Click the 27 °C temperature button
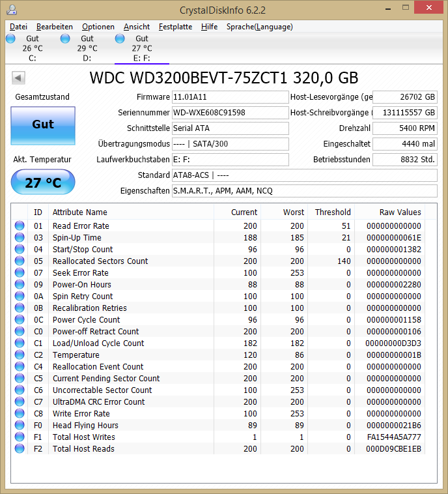Image resolution: width=448 pixels, height=494 pixels. click(x=43, y=182)
